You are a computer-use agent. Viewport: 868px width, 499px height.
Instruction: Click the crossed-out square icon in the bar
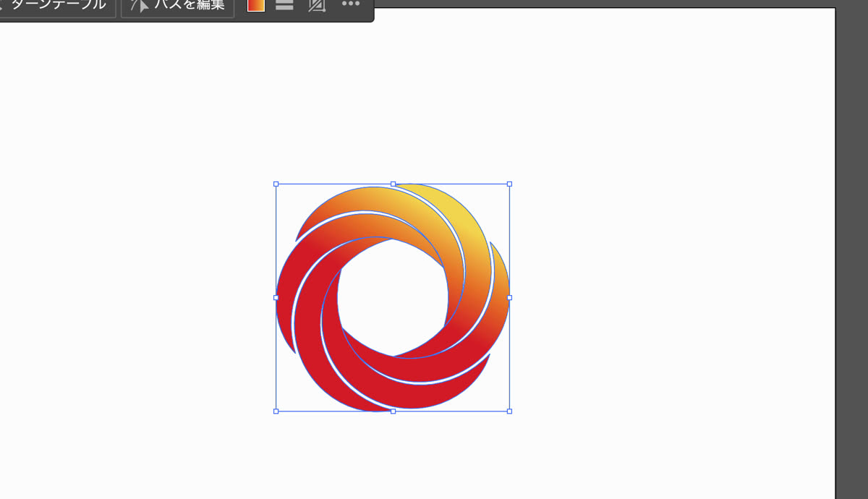point(316,4)
